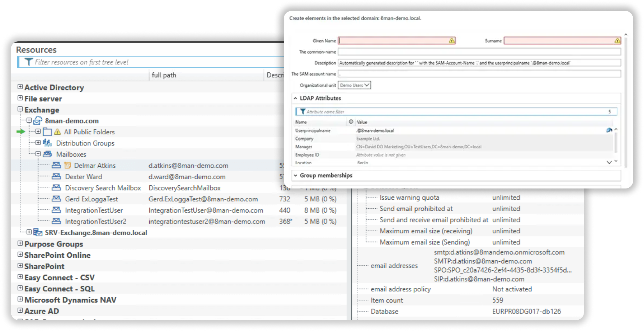
Task: Click the info icon in LDAP column header
Action: (351, 122)
